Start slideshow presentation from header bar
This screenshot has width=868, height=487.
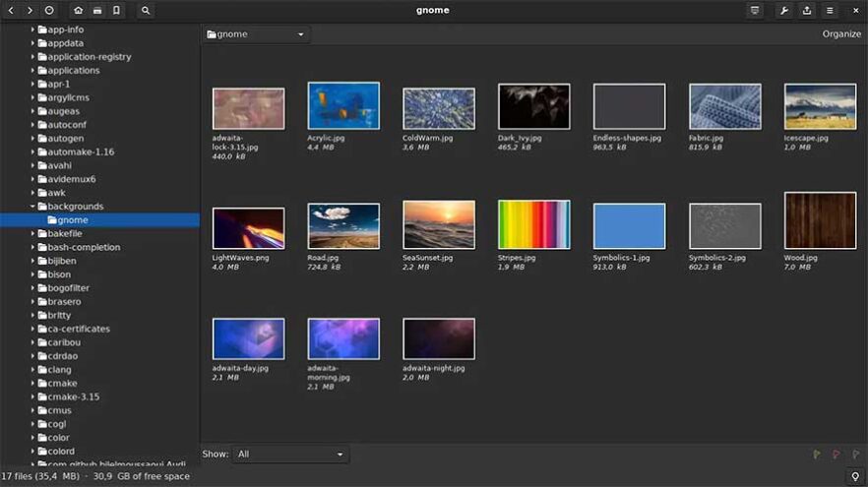[755, 10]
